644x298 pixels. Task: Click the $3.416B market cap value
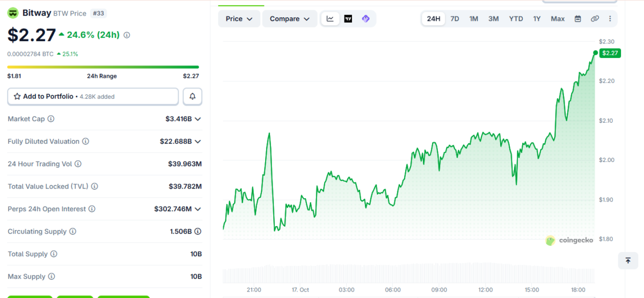[x=179, y=119]
